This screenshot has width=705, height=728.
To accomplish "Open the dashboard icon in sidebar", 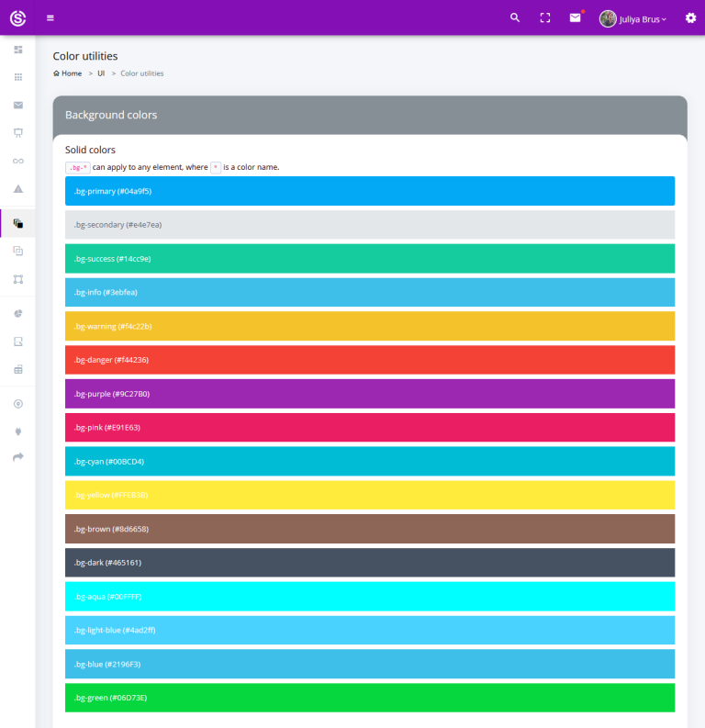I will click(17, 50).
